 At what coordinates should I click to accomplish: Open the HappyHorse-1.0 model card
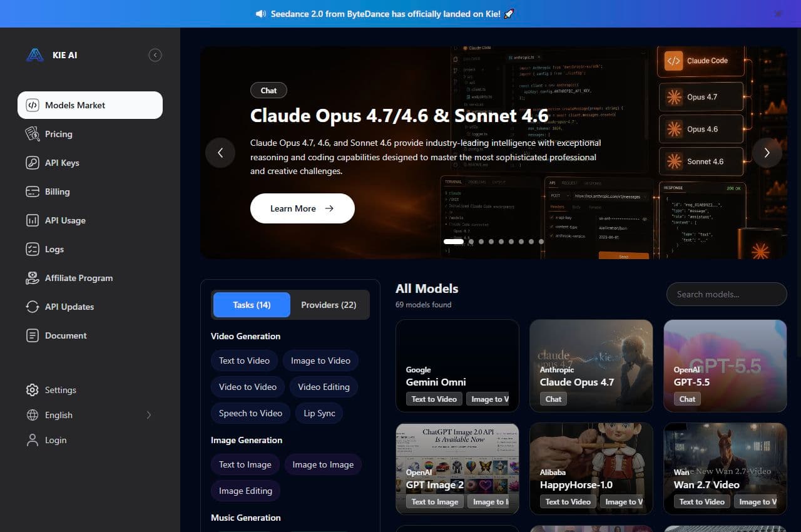click(591, 469)
